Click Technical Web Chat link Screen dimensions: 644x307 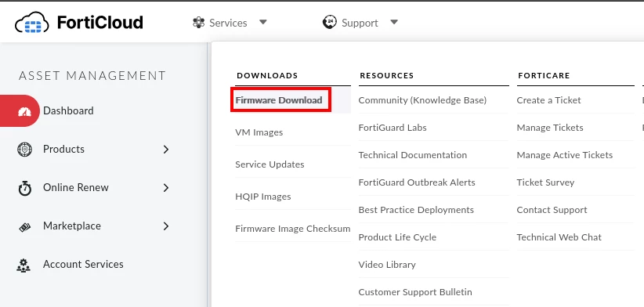pyautogui.click(x=559, y=237)
